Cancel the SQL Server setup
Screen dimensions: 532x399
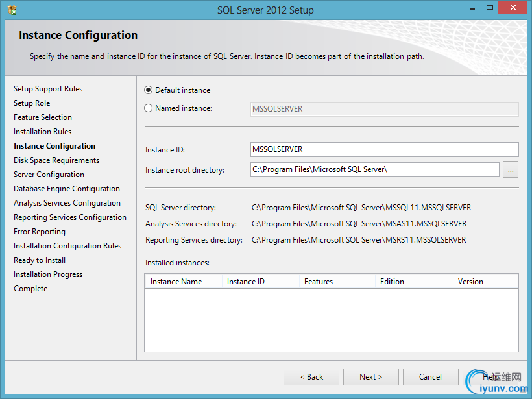431,377
